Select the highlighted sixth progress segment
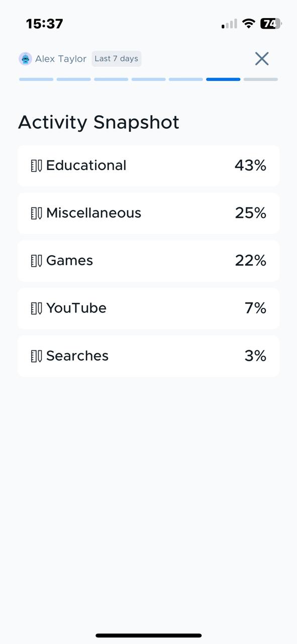The image size is (297, 644). (223, 79)
